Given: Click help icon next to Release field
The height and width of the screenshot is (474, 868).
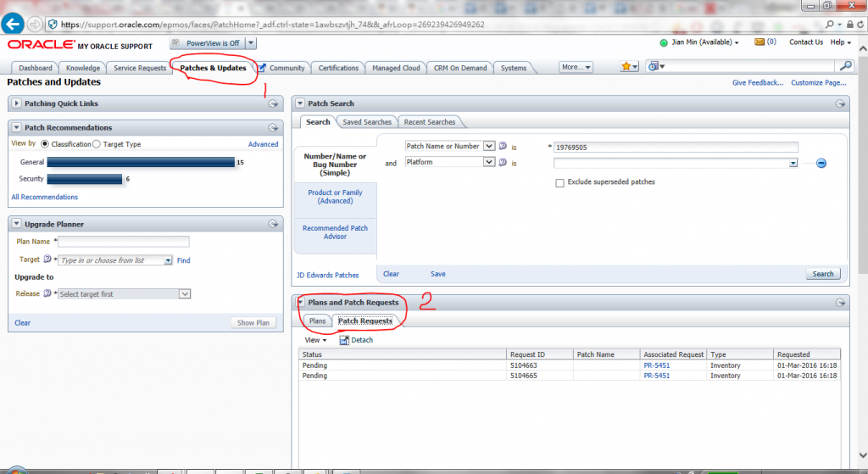Looking at the screenshot, I should click(47, 293).
